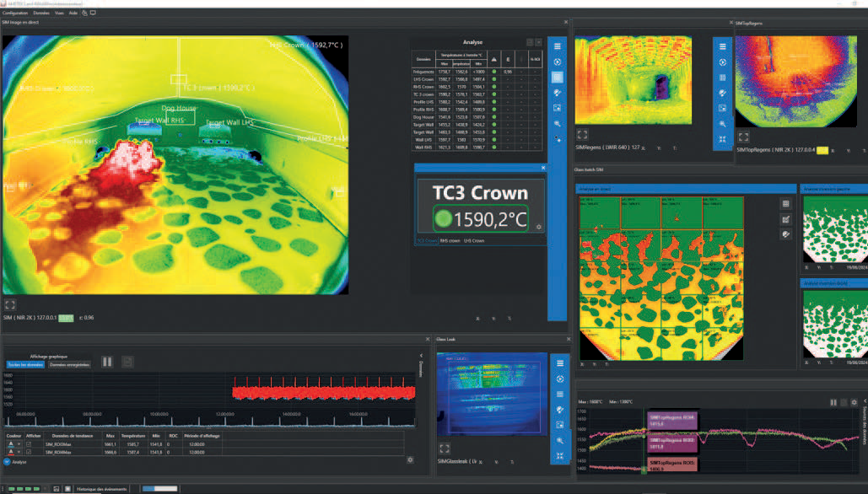The height and width of the screenshot is (494, 868).
Task: Pause the Affichage graphique trend chart
Action: [x=107, y=362]
